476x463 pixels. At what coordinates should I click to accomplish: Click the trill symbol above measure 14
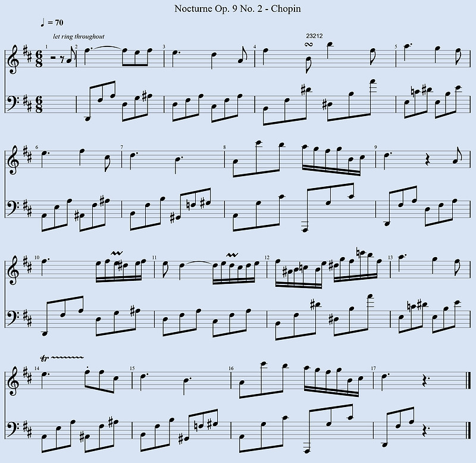click(62, 359)
